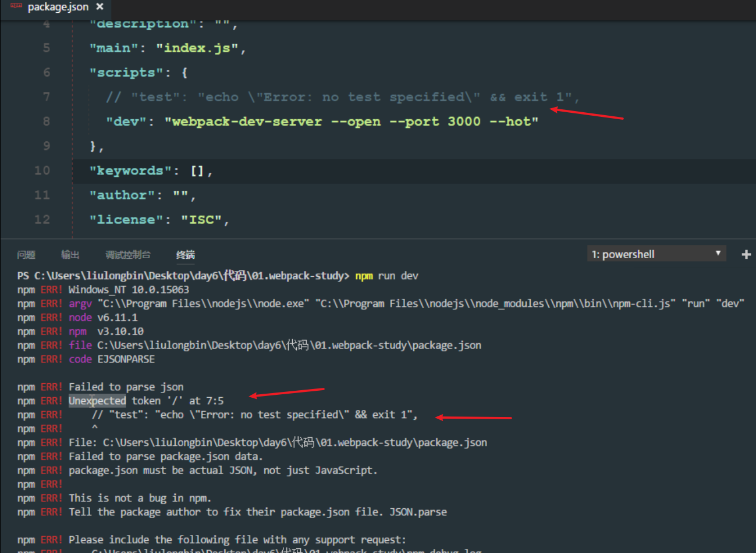This screenshot has width=756, height=553.
Task: Click line number 12 in the gutter
Action: point(42,219)
